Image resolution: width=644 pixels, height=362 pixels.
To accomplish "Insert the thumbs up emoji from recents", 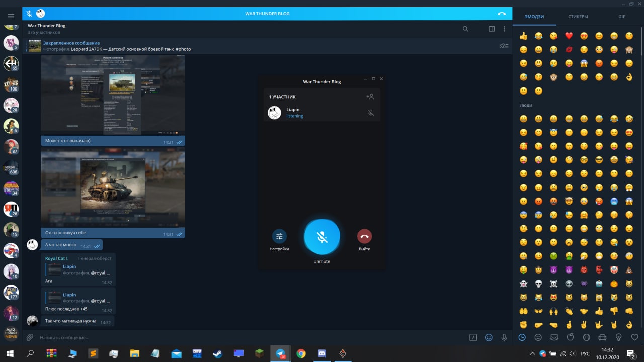I will 524,36.
